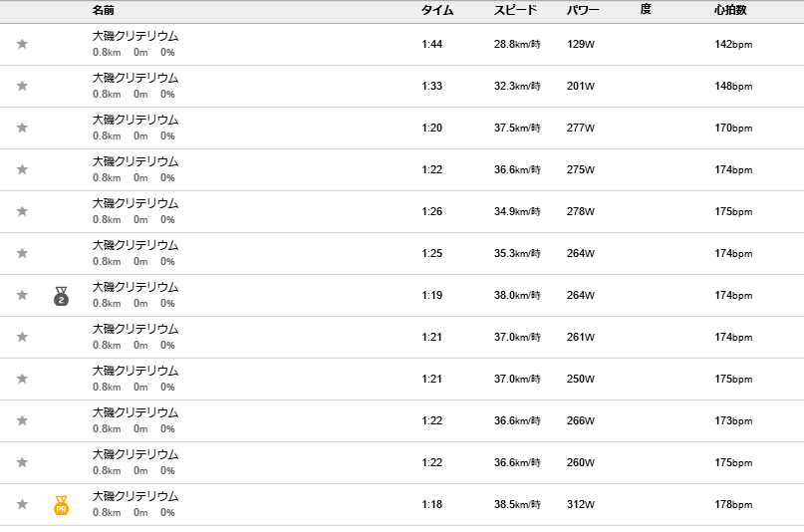Click the second-place medal icon
This screenshot has height=532, width=804.
61,296
